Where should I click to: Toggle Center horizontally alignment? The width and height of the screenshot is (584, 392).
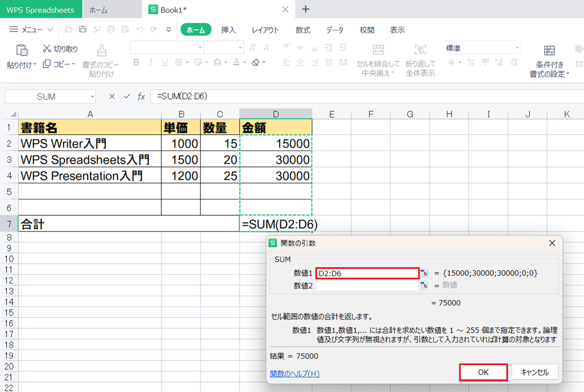point(301,62)
